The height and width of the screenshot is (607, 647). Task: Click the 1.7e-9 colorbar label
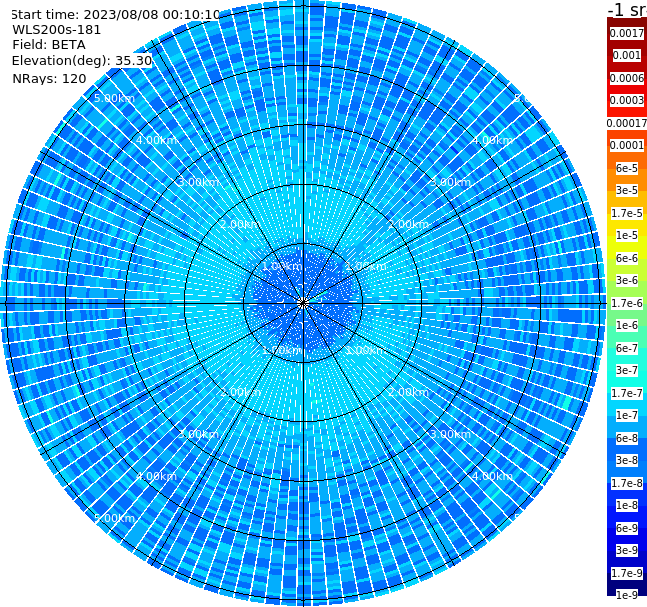(626, 573)
